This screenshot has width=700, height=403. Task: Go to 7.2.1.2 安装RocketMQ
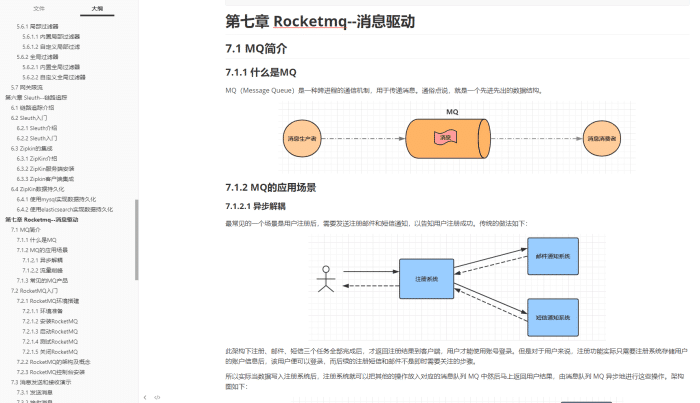(50, 321)
